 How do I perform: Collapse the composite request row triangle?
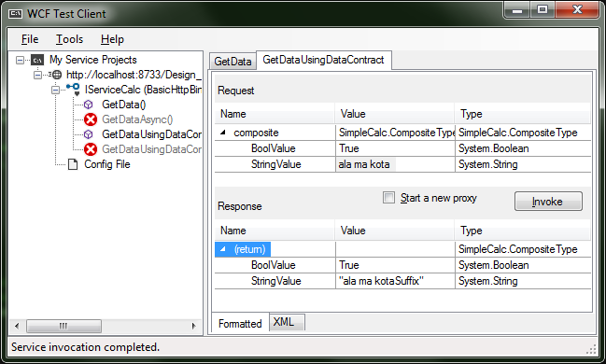(x=223, y=133)
